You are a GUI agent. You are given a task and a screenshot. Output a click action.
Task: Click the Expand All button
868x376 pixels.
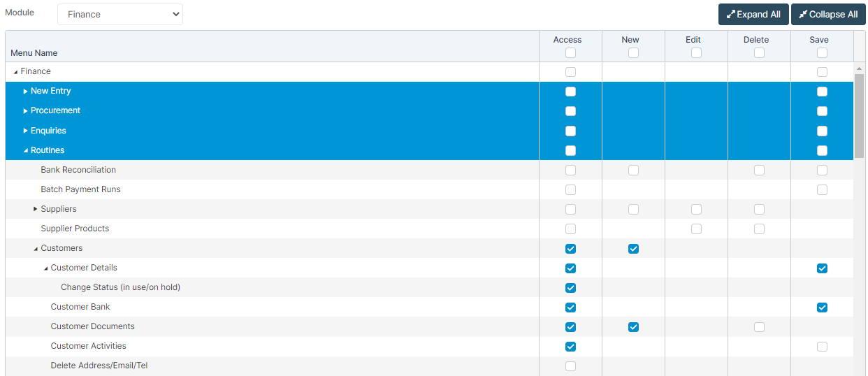point(753,14)
